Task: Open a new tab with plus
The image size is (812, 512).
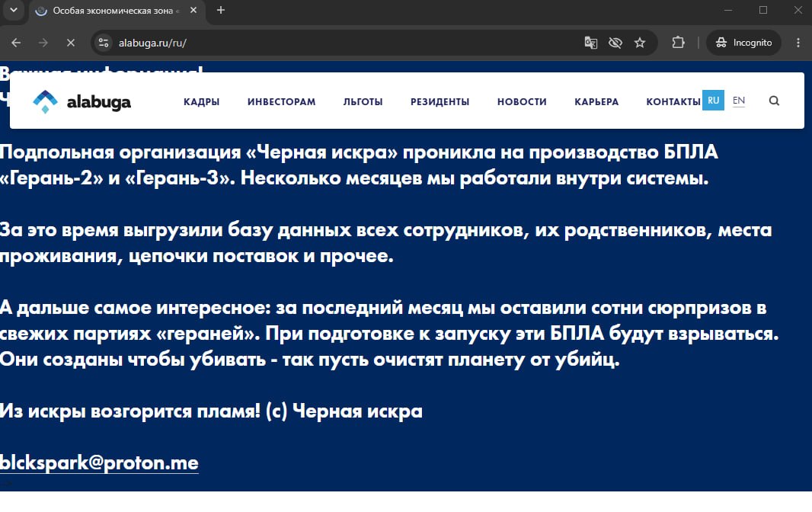Action: [x=221, y=11]
